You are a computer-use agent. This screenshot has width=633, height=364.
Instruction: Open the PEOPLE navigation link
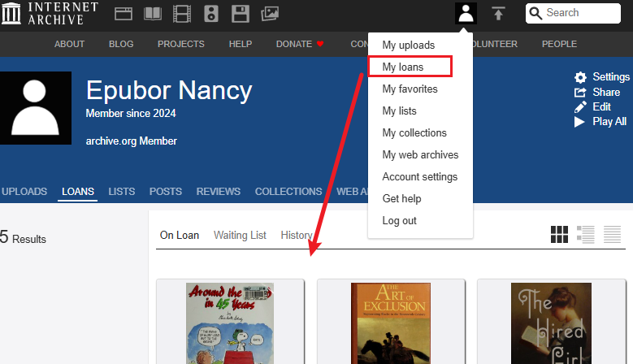click(x=559, y=44)
